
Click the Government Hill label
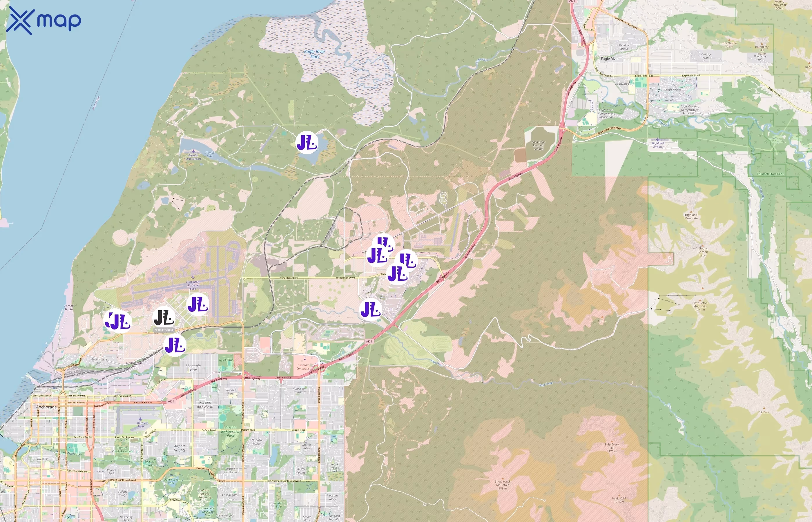click(99, 361)
